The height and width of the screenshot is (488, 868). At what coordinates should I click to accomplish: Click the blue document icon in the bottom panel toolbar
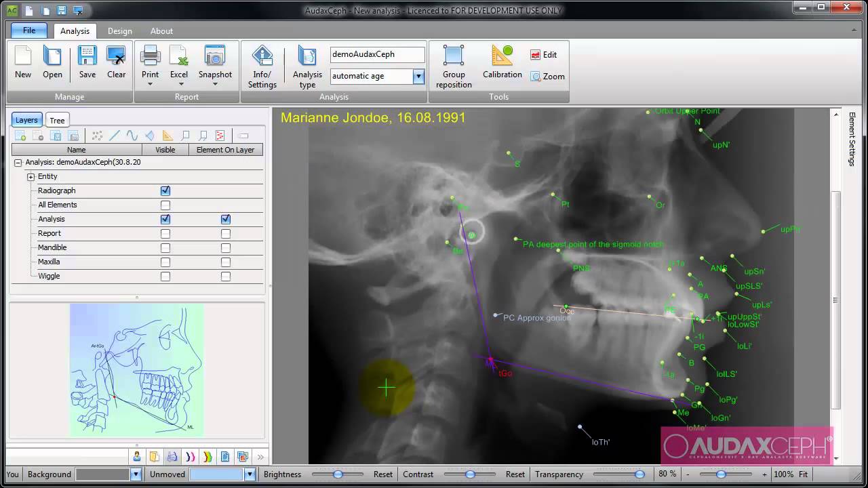[225, 457]
